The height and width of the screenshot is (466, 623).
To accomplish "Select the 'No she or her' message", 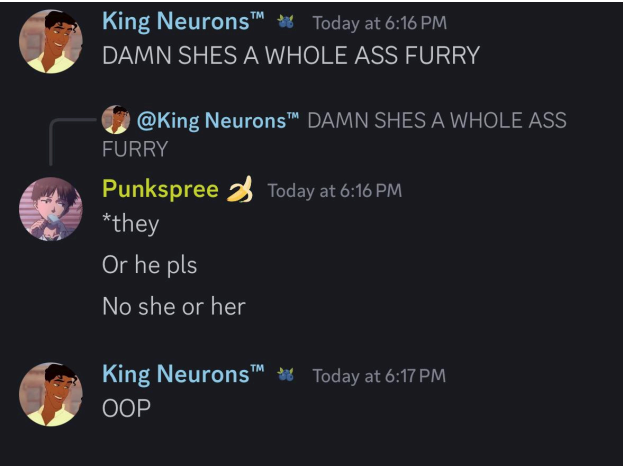I will click(x=174, y=307).
